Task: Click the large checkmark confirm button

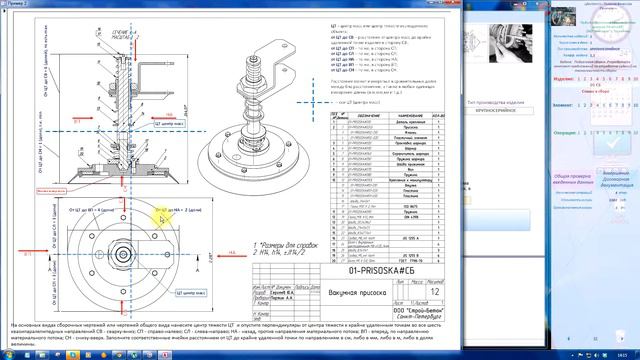Action: click(x=612, y=144)
